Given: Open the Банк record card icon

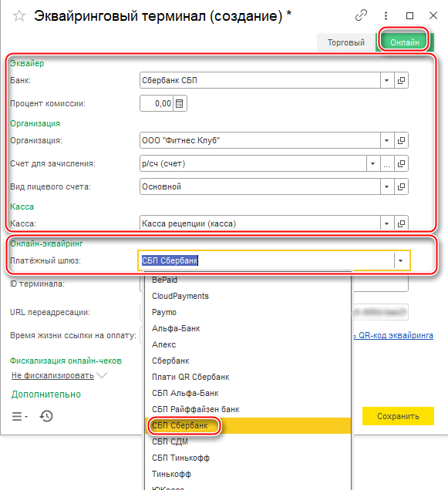Looking at the screenshot, I should 401,80.
